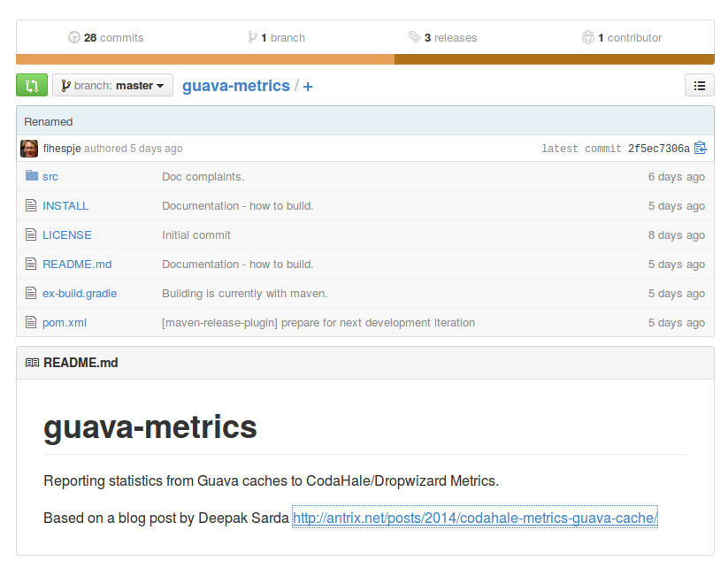Open the src folder link
Screen dimensions: 728x576
(x=50, y=177)
